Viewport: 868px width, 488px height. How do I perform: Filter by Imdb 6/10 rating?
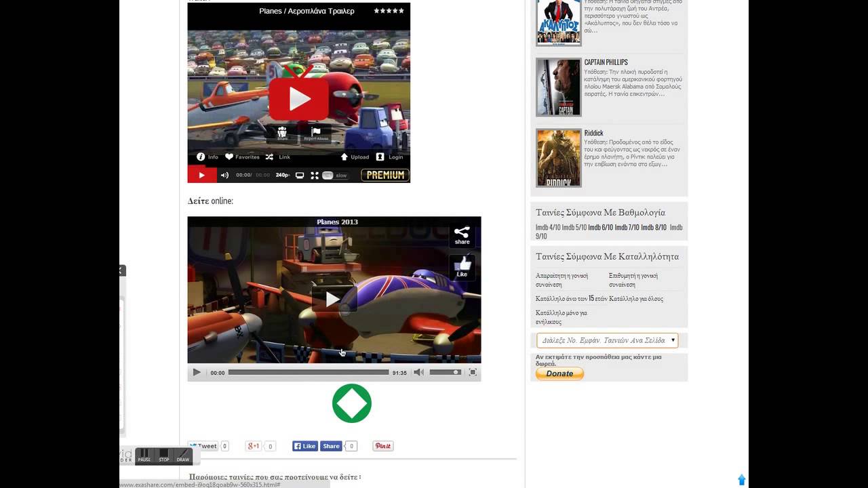click(x=600, y=227)
